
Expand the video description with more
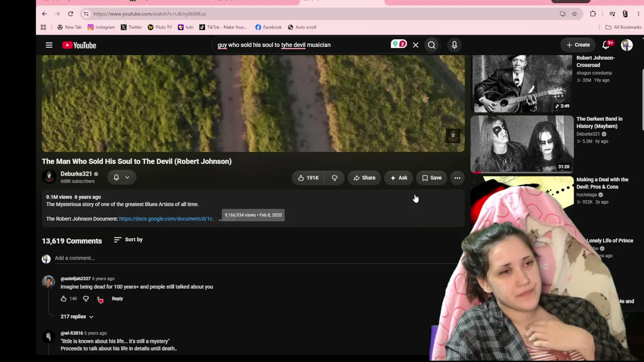click(227, 219)
